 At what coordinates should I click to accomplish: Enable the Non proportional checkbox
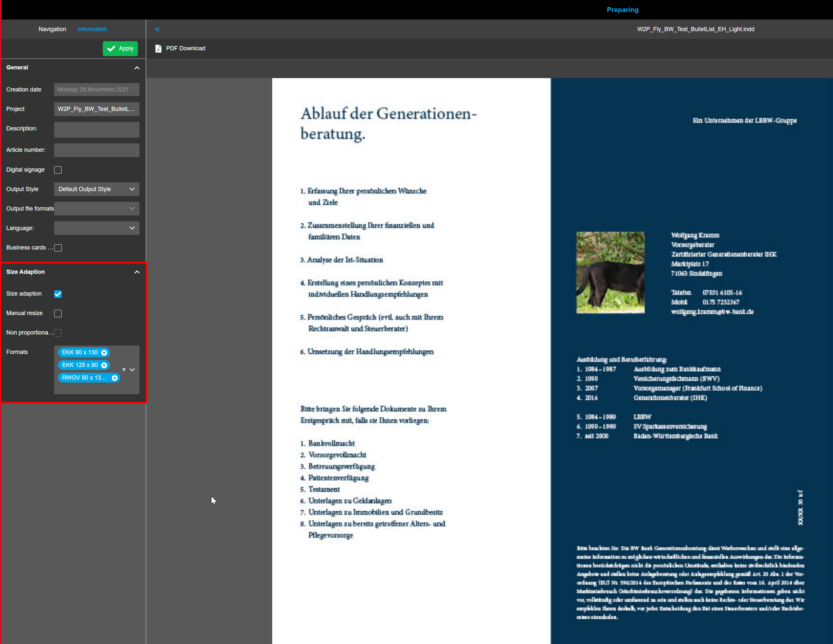click(58, 333)
